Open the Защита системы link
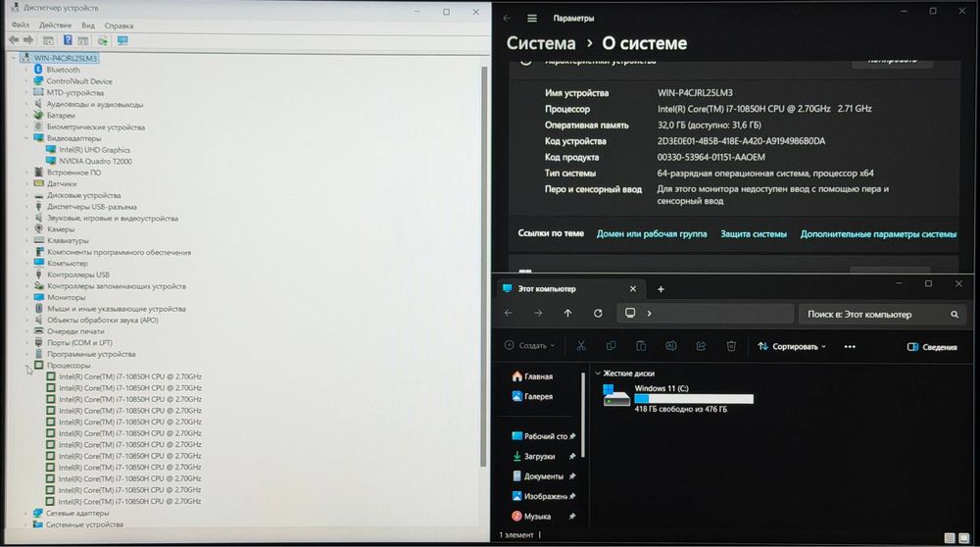980x547 pixels. [754, 234]
